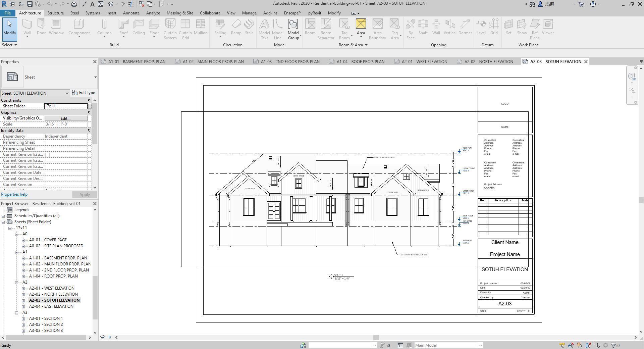Click Visibility/Graphics Edit... button
The image size is (644, 349).
point(66,118)
